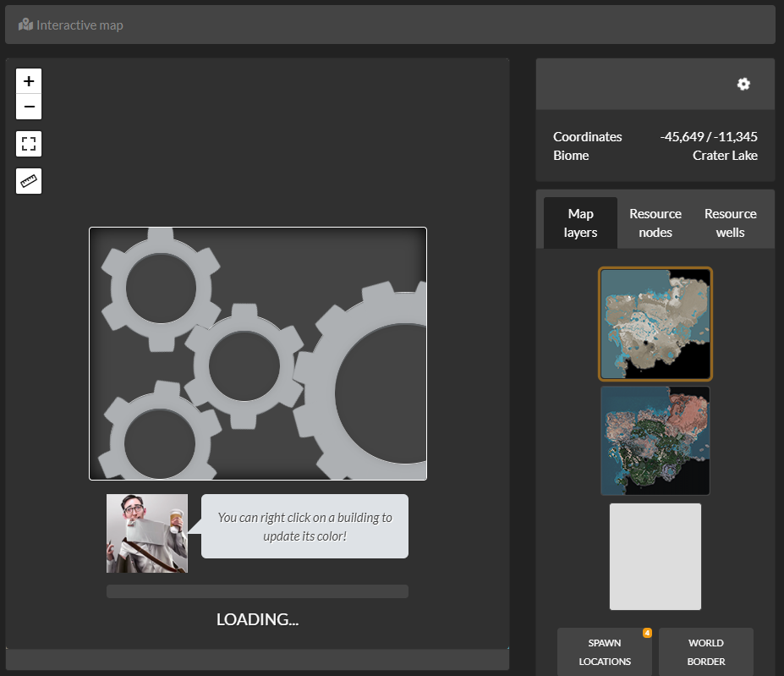This screenshot has width=784, height=676.
Task: Toggle the Spawn Locations overlay
Action: [604, 651]
